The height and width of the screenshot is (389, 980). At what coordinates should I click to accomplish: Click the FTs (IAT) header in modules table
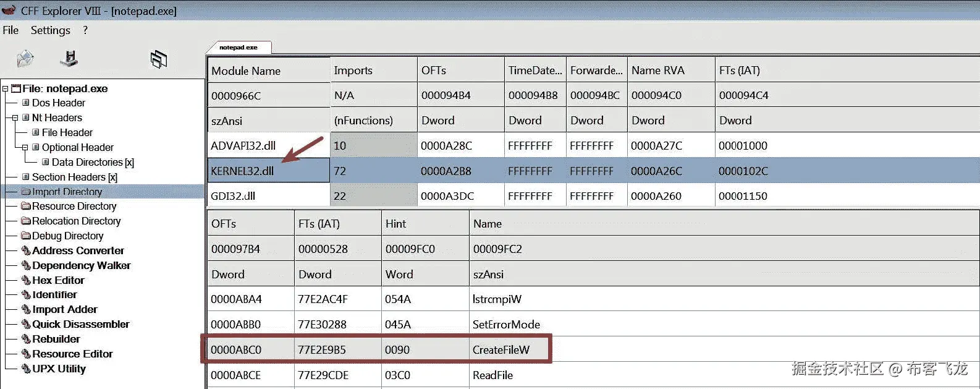847,71
